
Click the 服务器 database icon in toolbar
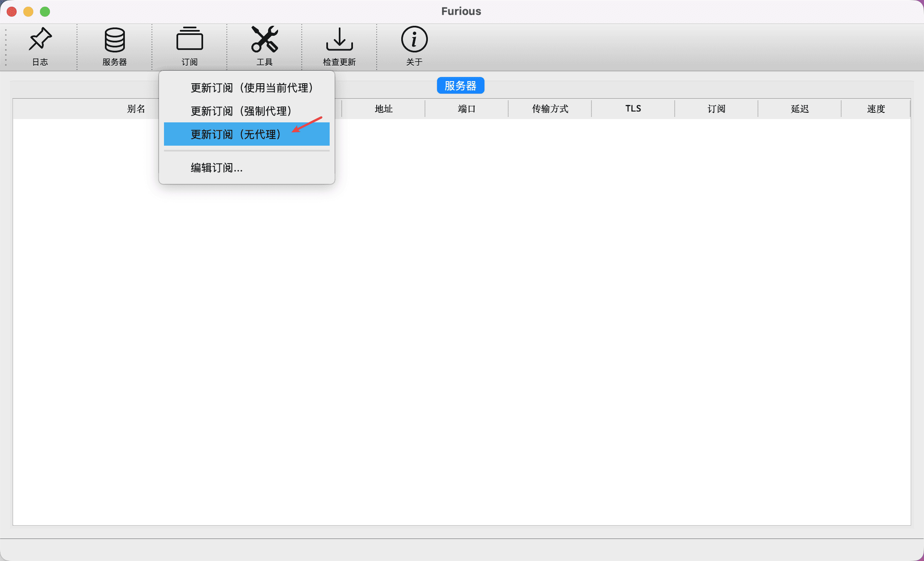(114, 40)
